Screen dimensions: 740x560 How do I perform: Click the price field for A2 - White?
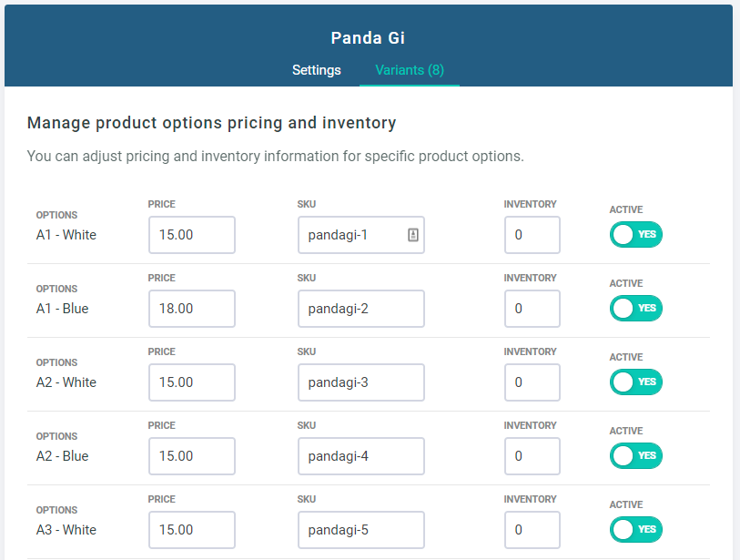[x=192, y=382]
